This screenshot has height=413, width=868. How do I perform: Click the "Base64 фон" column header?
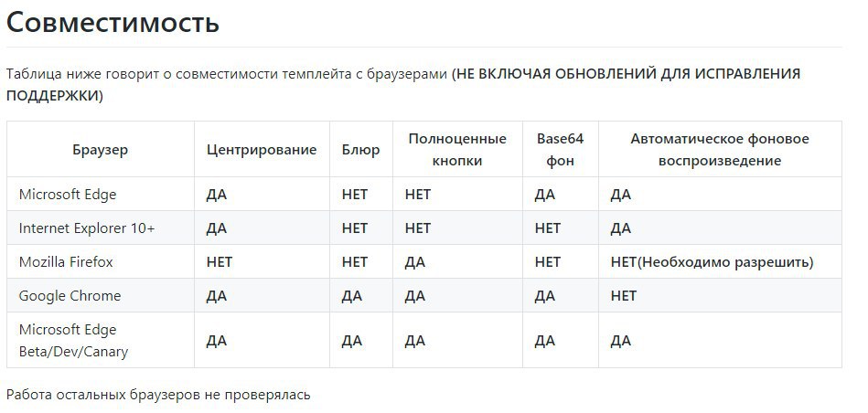click(x=560, y=150)
